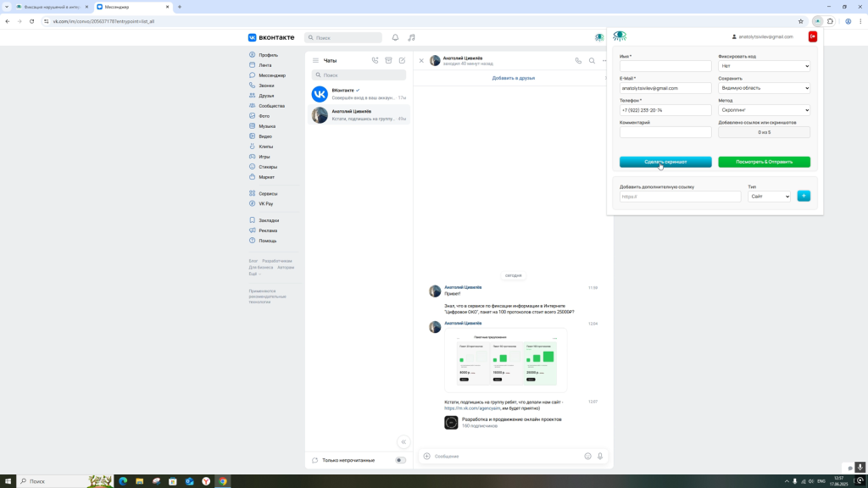Open the chat archive icon
Image resolution: width=868 pixels, height=488 pixels.
[388, 61]
